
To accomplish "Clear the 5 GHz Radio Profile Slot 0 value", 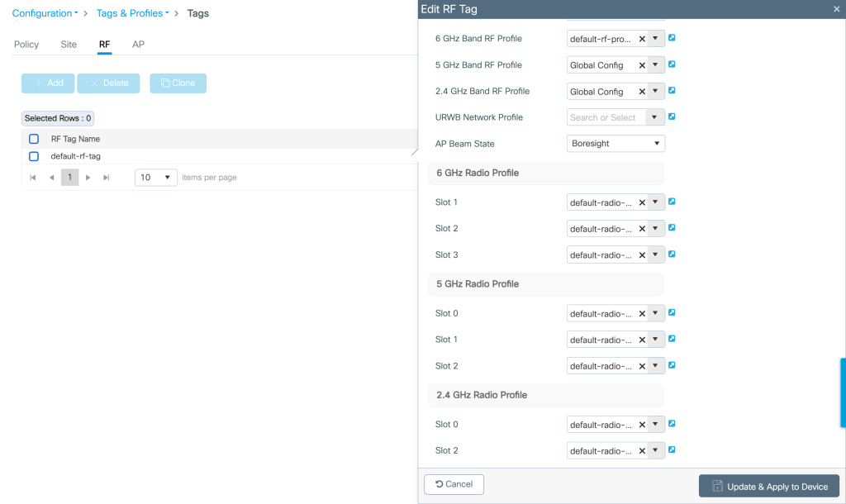I will 642,313.
